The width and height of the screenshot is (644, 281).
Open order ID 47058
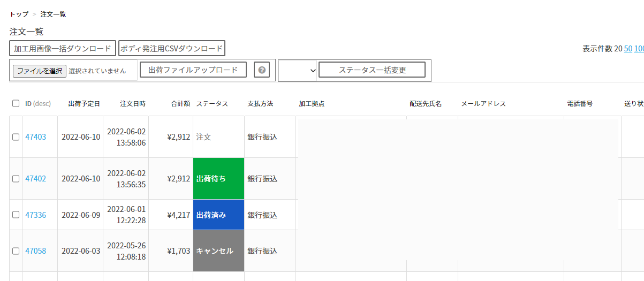tap(36, 250)
